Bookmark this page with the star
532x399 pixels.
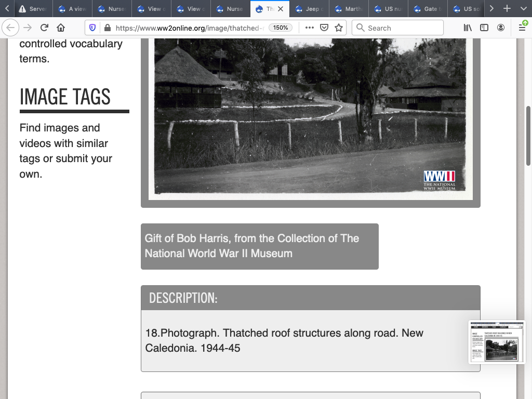point(339,28)
